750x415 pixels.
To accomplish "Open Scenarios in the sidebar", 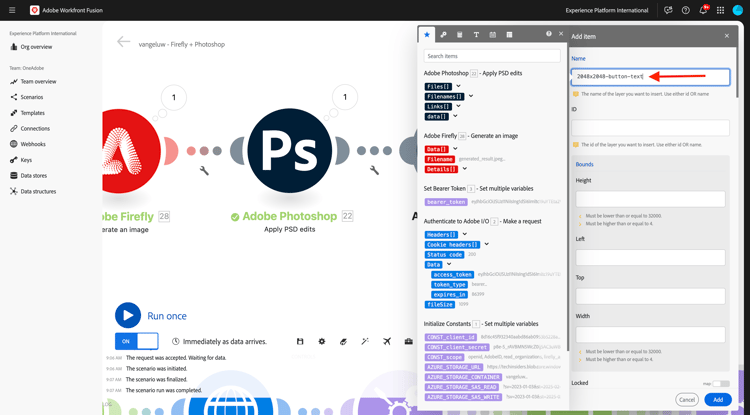I will (32, 97).
